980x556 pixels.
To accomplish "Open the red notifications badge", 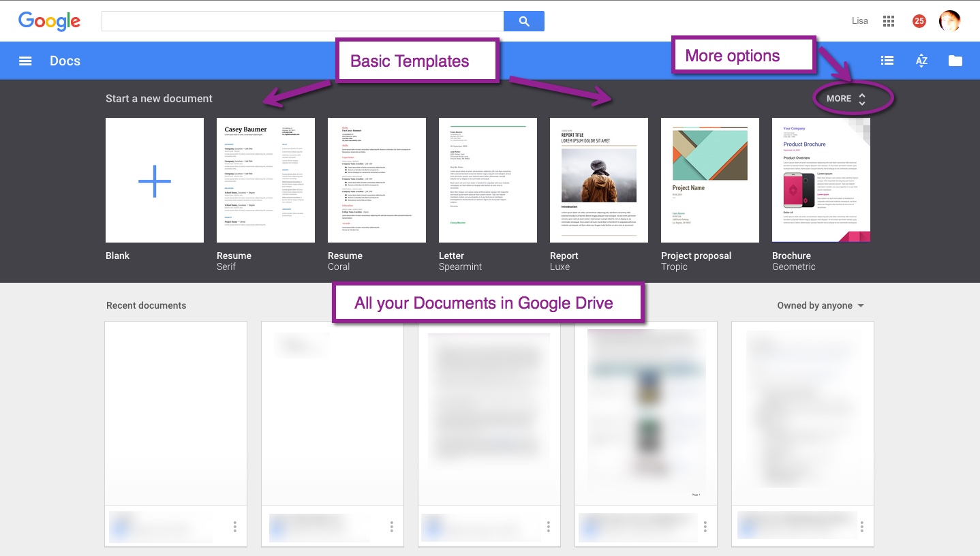I will click(x=919, y=21).
